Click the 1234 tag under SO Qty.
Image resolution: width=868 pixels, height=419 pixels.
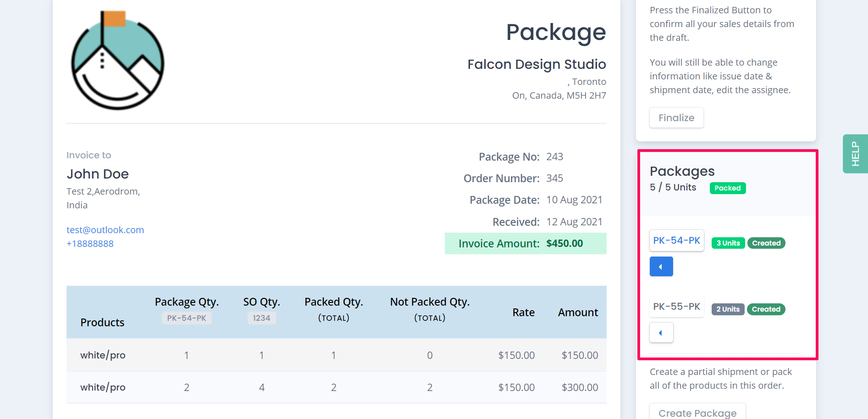click(x=261, y=318)
